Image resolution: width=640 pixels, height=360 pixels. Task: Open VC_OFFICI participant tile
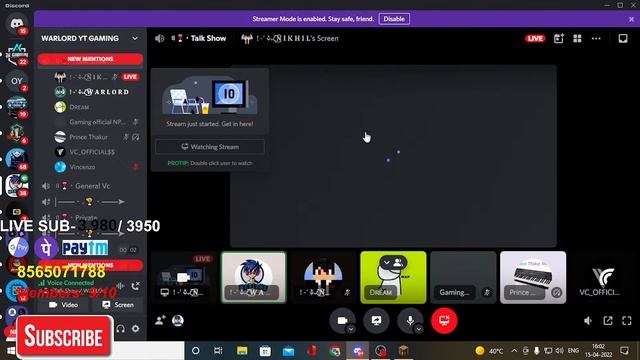603,278
